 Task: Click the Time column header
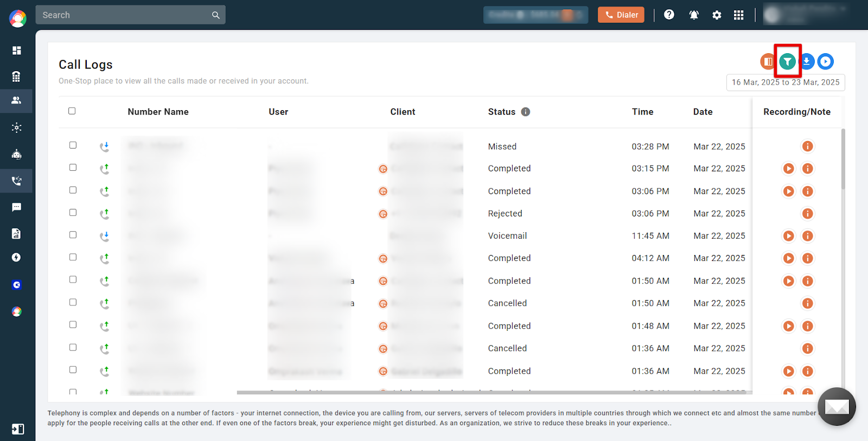[x=642, y=112]
